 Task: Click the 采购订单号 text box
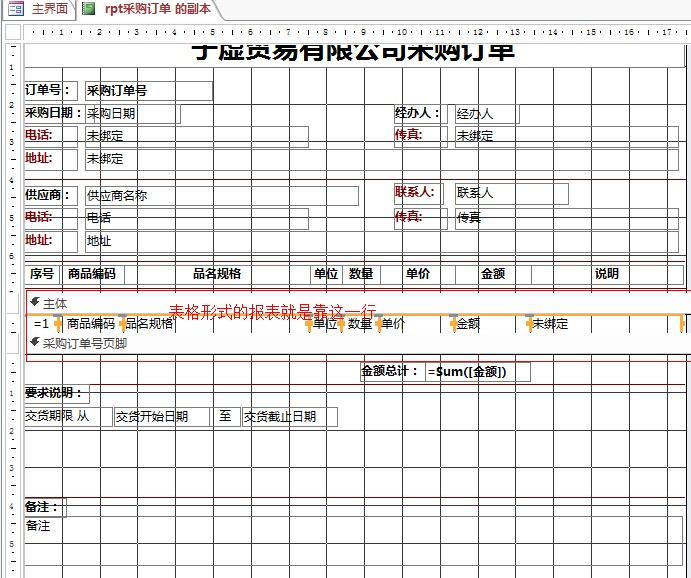149,91
